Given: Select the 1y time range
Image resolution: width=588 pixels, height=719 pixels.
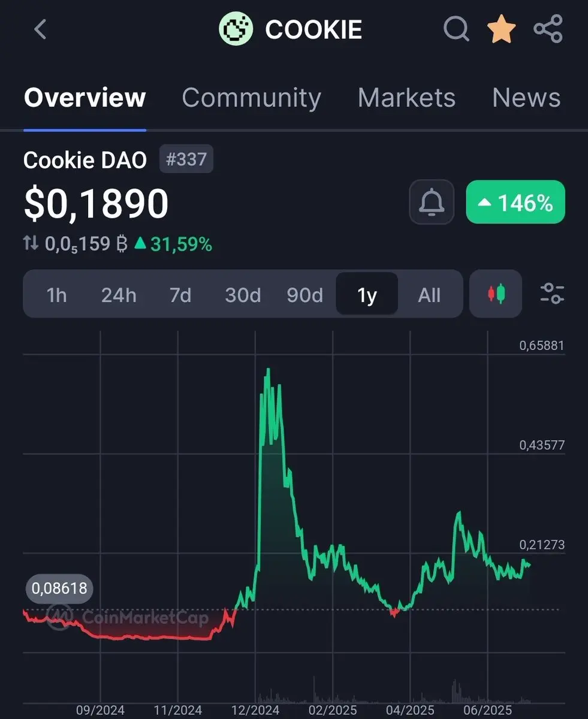Looking at the screenshot, I should pos(367,294).
